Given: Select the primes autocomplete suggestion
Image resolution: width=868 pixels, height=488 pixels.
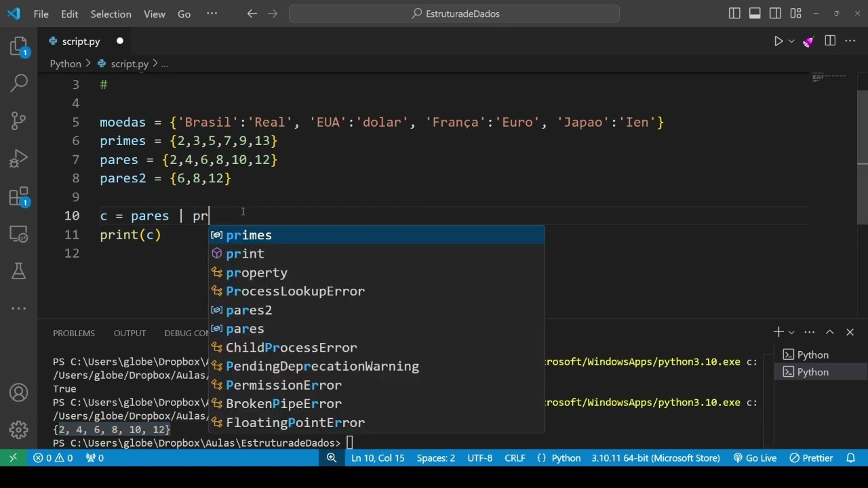Looking at the screenshot, I should (376, 235).
